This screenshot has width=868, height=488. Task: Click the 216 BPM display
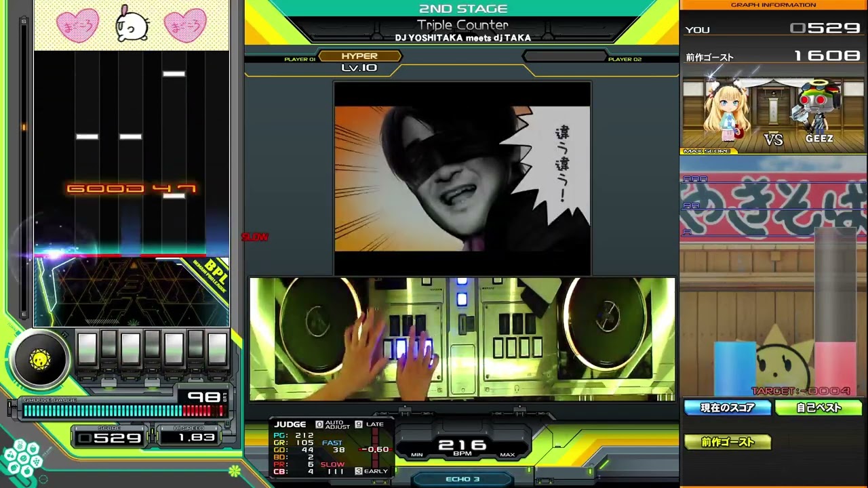point(462,445)
